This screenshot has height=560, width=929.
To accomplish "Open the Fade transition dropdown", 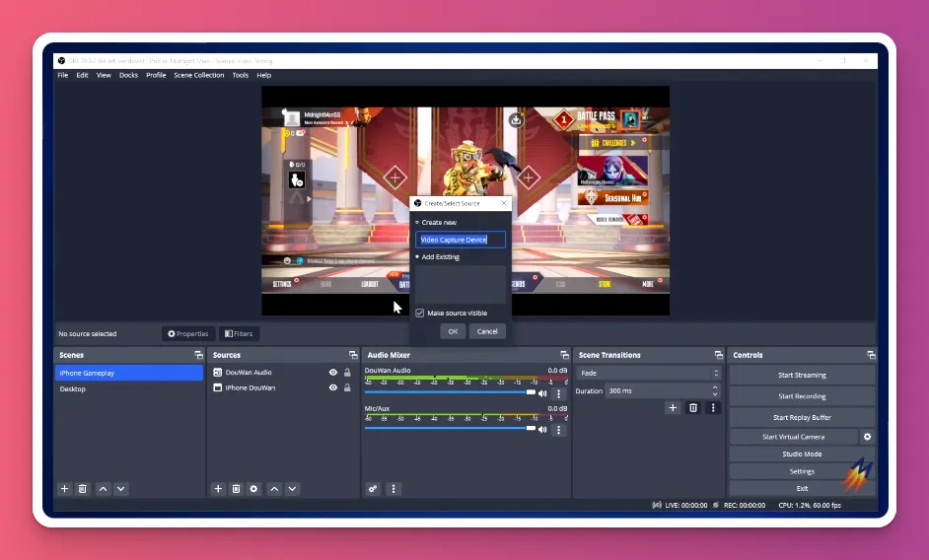I will click(x=649, y=373).
